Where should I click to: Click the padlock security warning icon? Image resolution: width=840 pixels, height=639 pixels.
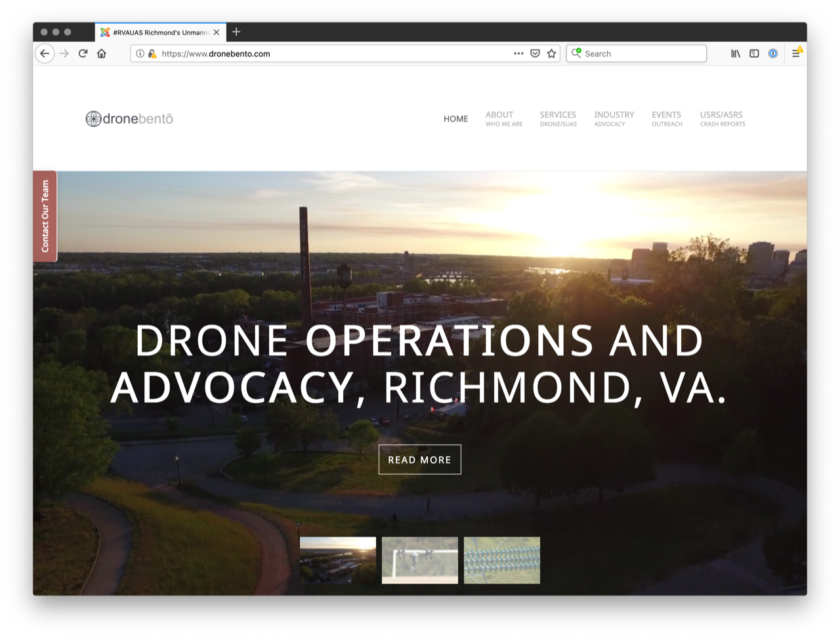point(152,54)
